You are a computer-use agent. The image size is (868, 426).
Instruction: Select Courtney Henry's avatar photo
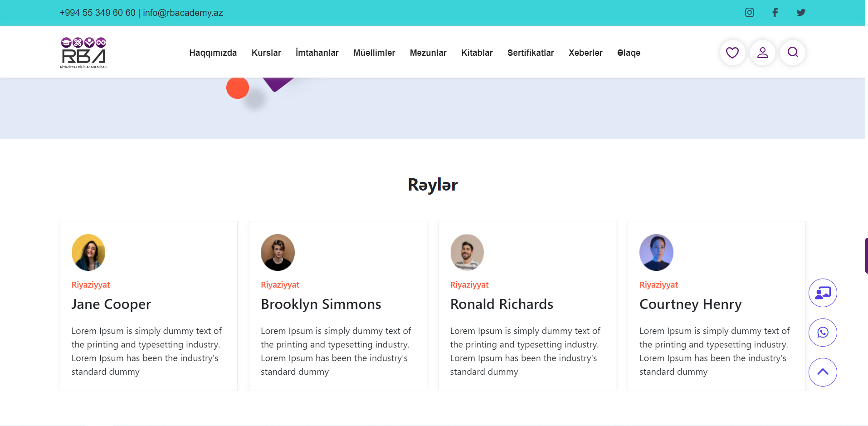[656, 252]
